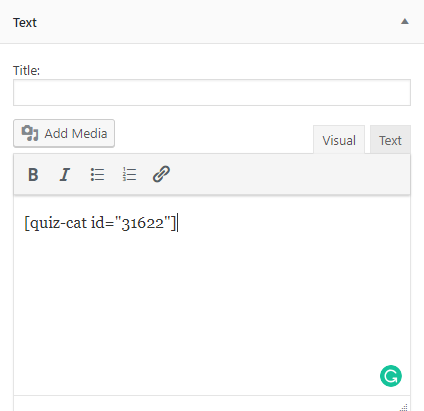Toggle italic formatting in the editor toolbar
This screenshot has width=424, height=411.
(x=65, y=174)
